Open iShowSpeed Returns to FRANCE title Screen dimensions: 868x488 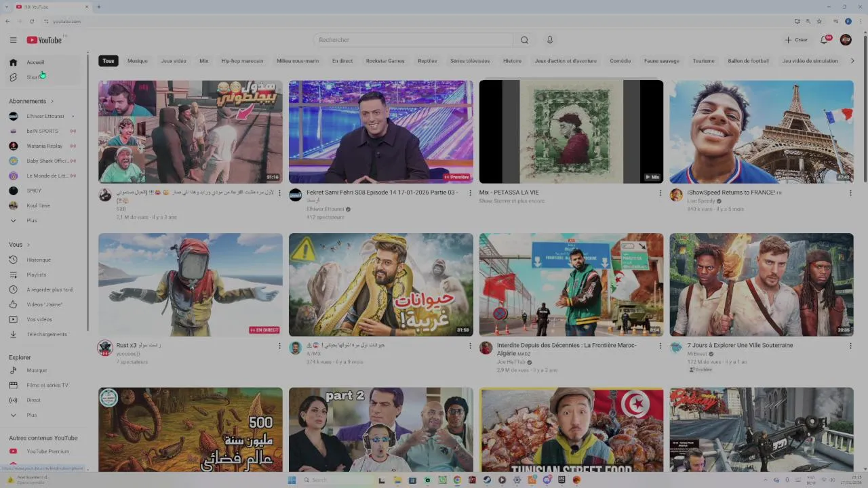pos(734,192)
